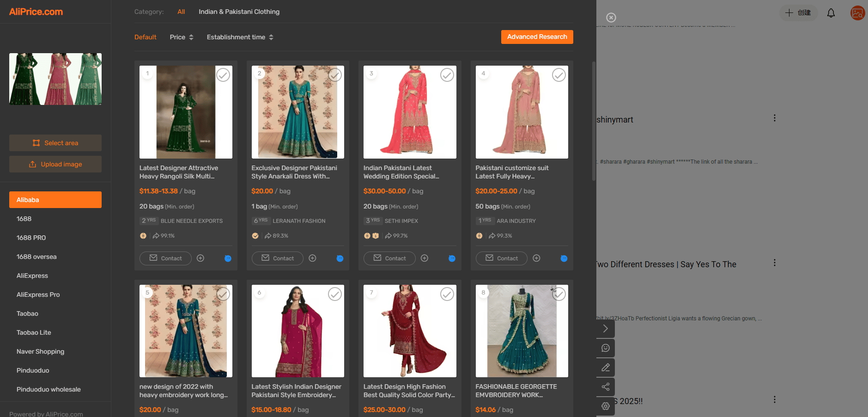Image resolution: width=868 pixels, height=417 pixels.
Task: Click the smiley face icon in side toolbar
Action: click(x=606, y=348)
